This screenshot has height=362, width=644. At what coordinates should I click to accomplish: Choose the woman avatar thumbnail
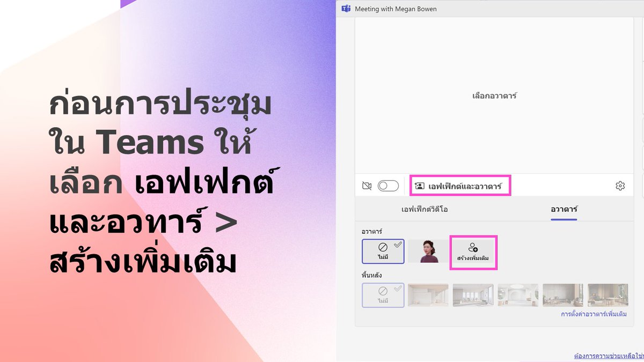click(x=428, y=251)
